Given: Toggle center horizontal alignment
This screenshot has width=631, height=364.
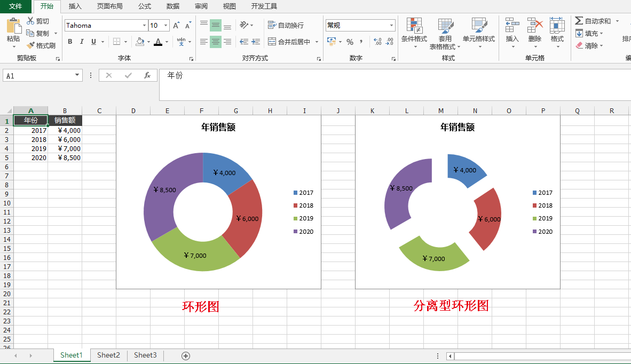Looking at the screenshot, I should tap(216, 42).
